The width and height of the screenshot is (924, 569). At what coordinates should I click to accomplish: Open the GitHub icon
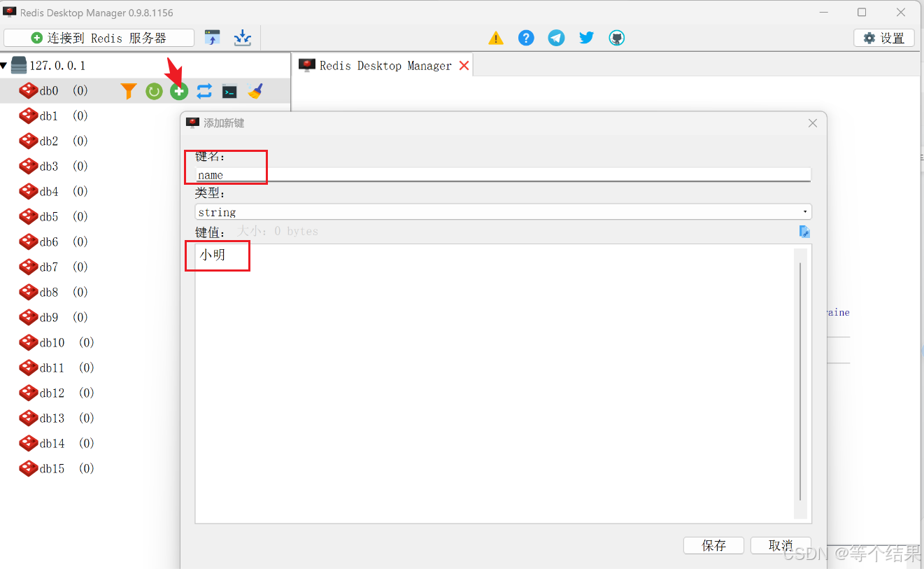click(616, 38)
